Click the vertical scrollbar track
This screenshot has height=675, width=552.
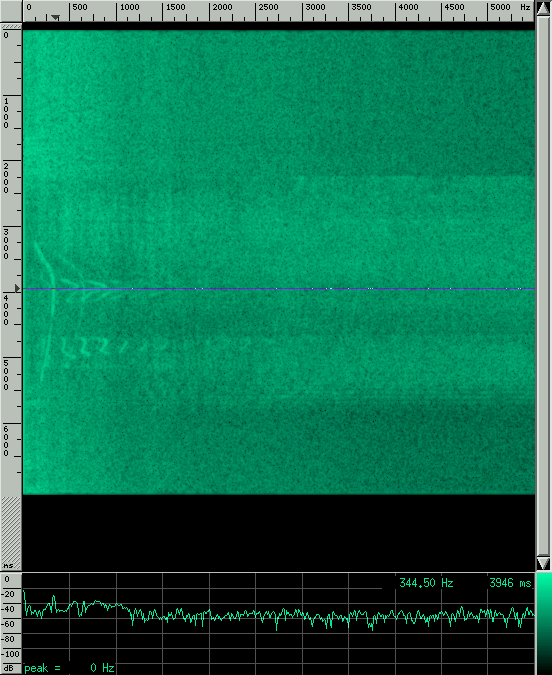(x=543, y=287)
